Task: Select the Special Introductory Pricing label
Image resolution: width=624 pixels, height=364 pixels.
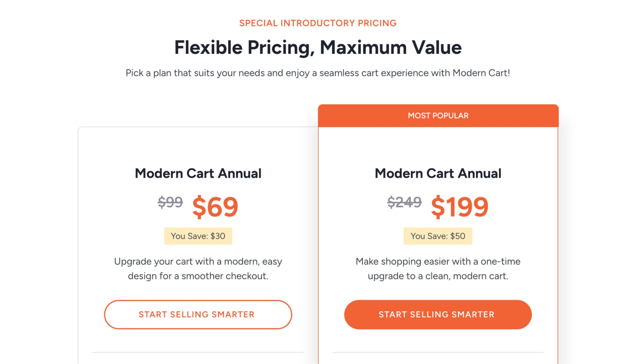Action: tap(318, 23)
